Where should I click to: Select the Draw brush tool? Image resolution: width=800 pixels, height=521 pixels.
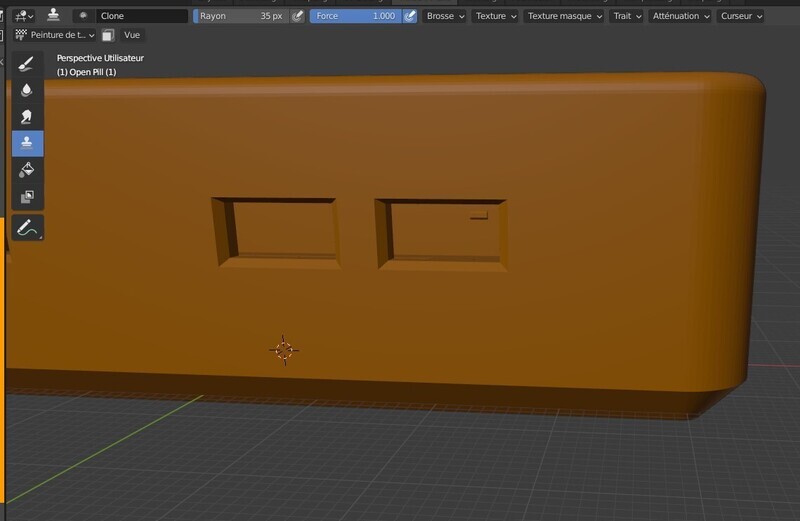(x=27, y=64)
